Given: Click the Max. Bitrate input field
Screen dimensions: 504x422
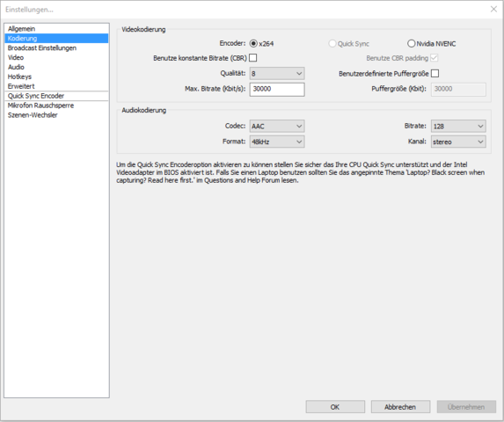Looking at the screenshot, I should tap(277, 90).
